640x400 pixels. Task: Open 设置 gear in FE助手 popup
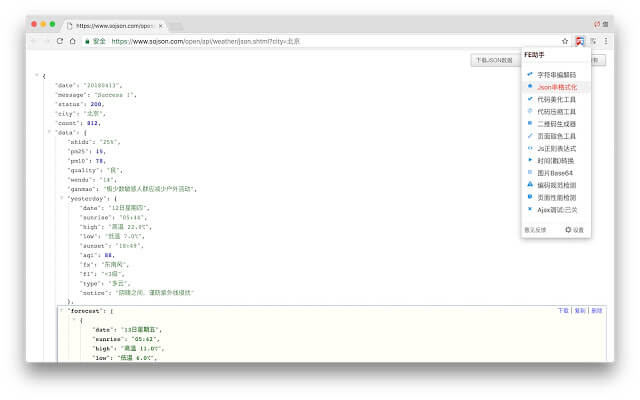point(574,230)
